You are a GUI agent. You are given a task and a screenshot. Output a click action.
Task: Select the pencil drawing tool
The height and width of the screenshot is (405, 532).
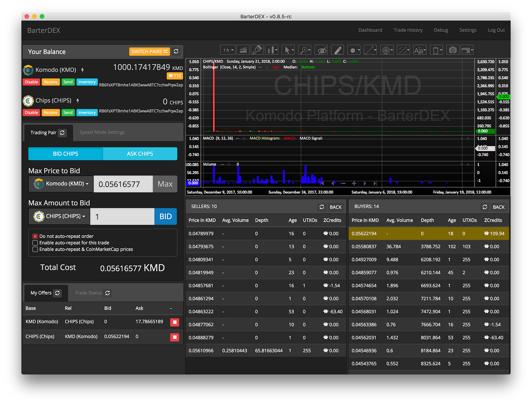pos(337,50)
